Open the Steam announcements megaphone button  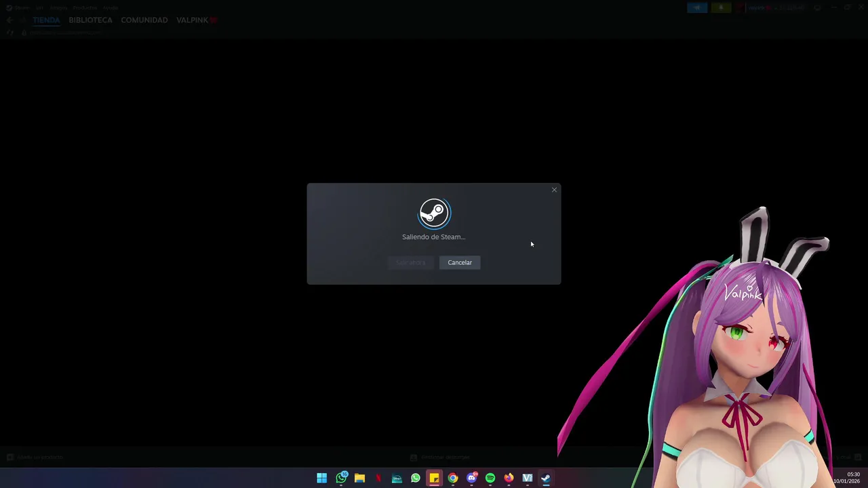point(697,7)
